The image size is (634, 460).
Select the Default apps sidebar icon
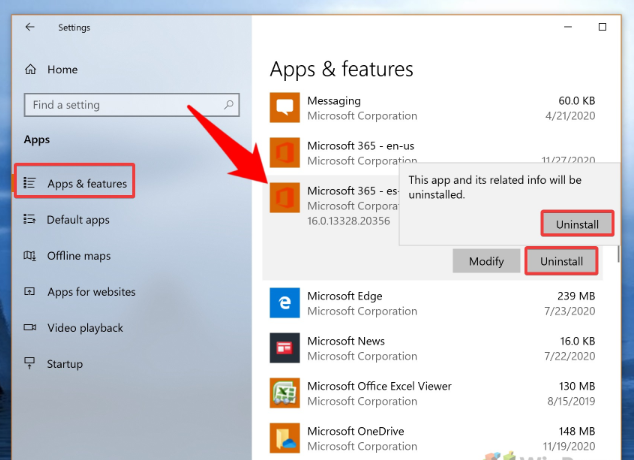pyautogui.click(x=30, y=219)
